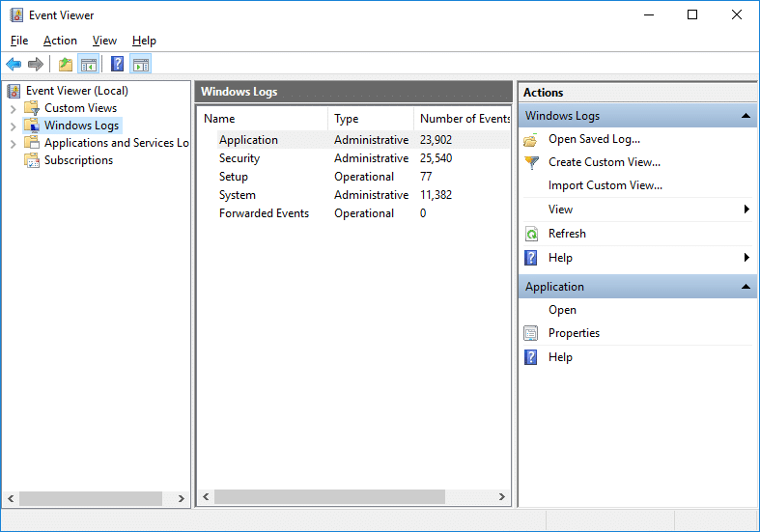Select Subscriptions in the console tree
The width and height of the screenshot is (760, 532).
pos(78,160)
